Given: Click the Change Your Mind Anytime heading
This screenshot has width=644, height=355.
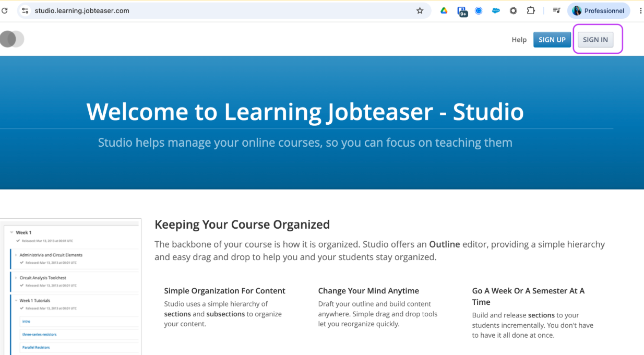Looking at the screenshot, I should click(x=368, y=291).
